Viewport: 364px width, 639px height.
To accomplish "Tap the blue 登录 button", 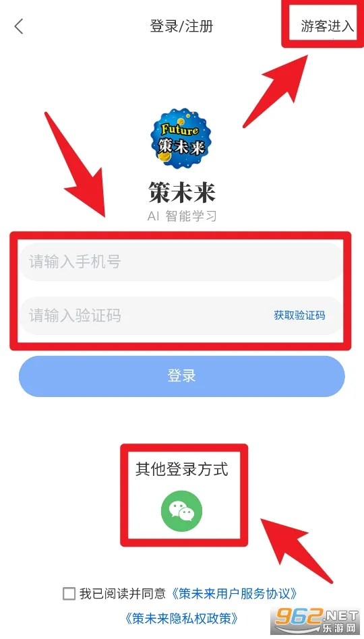I will (182, 376).
